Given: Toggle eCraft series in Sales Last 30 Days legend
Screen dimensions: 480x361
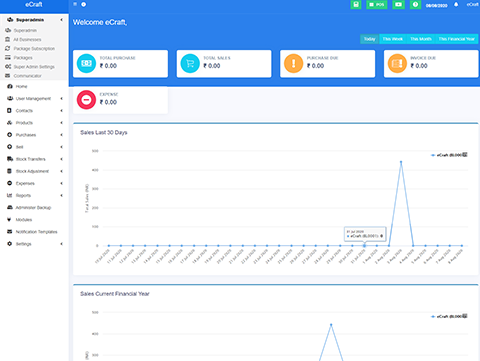Looking at the screenshot, I should pos(447,155).
